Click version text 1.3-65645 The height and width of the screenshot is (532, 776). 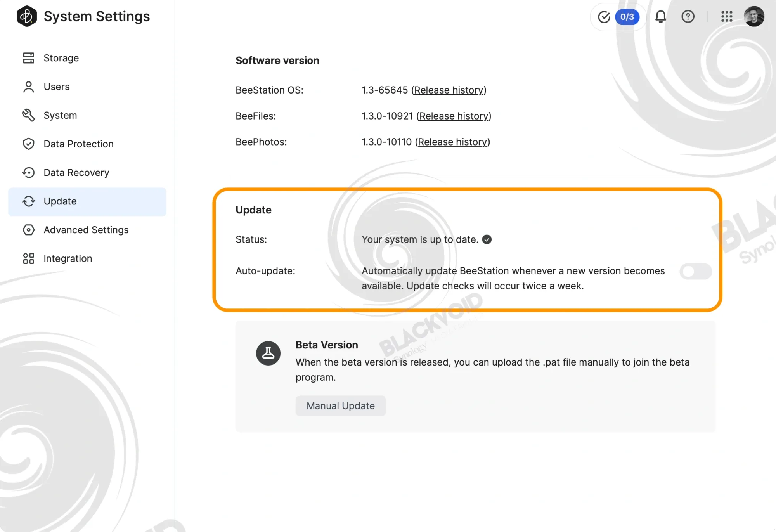385,90
